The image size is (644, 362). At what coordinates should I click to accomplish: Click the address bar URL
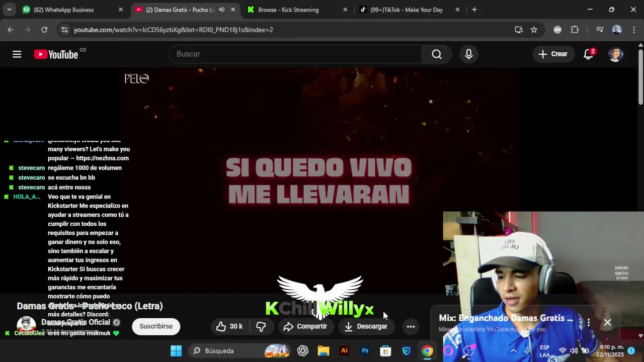coord(174,30)
